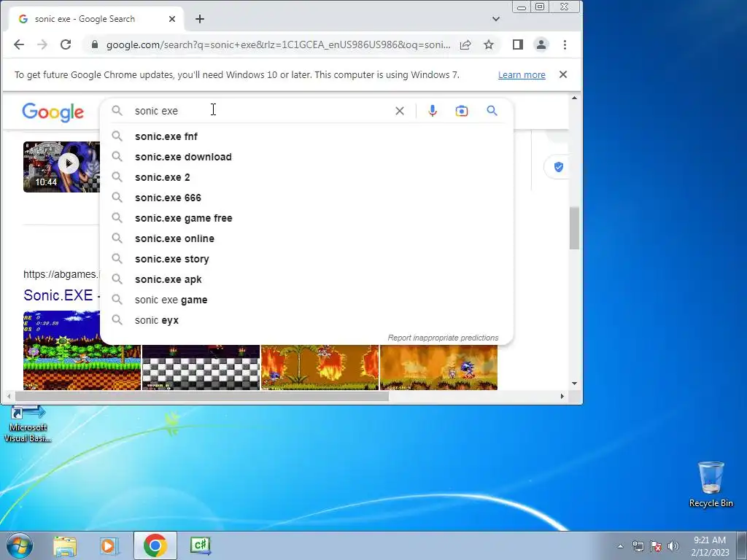Choose suggestion sonic.exe game free
The image size is (747, 560).
tap(307, 219)
